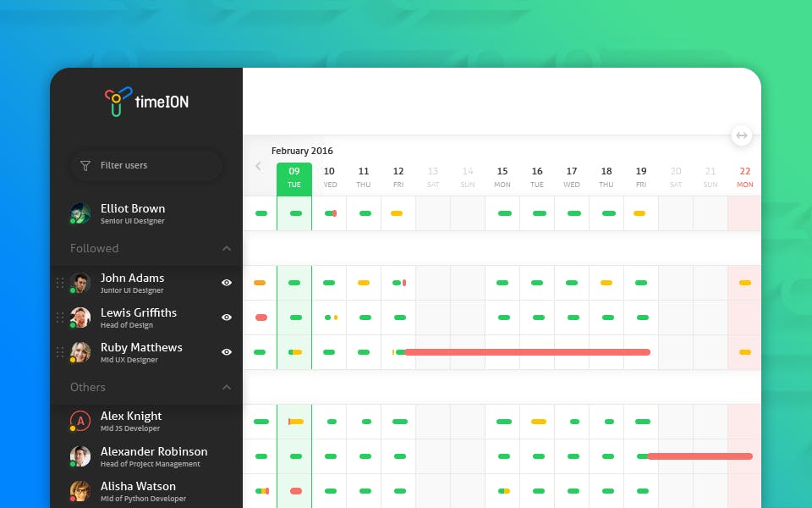Click the timeION logo

click(x=146, y=101)
